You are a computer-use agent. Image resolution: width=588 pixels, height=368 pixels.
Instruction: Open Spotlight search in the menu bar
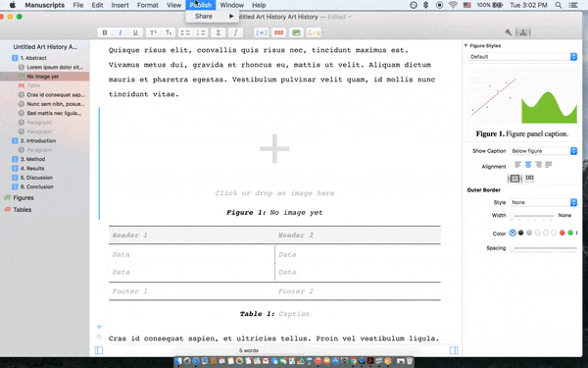click(x=559, y=5)
